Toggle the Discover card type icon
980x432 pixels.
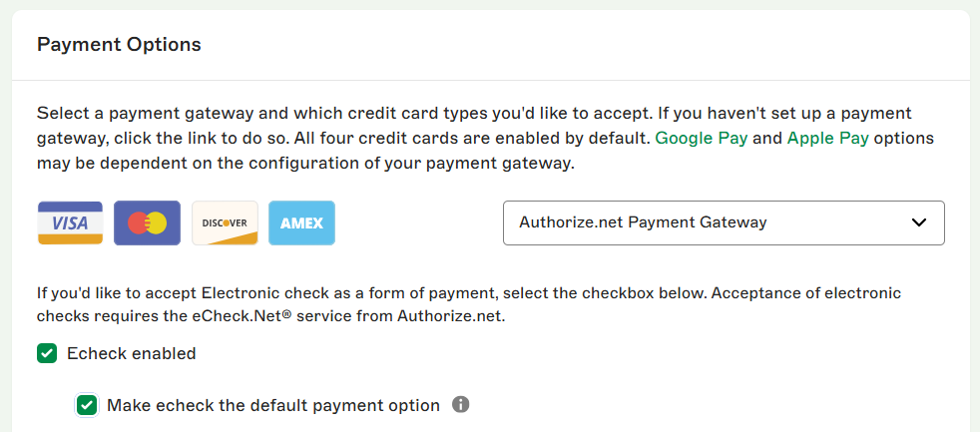click(x=225, y=222)
